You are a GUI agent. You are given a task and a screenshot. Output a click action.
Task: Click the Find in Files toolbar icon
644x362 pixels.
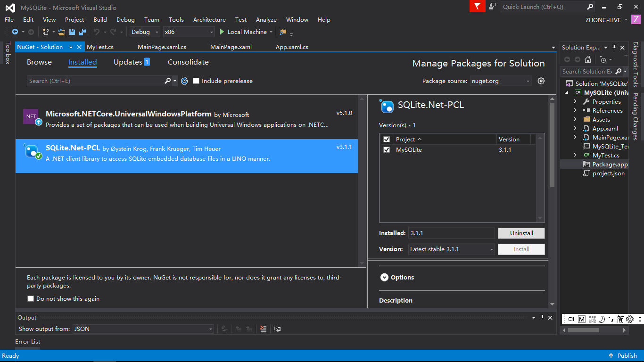[x=283, y=32]
